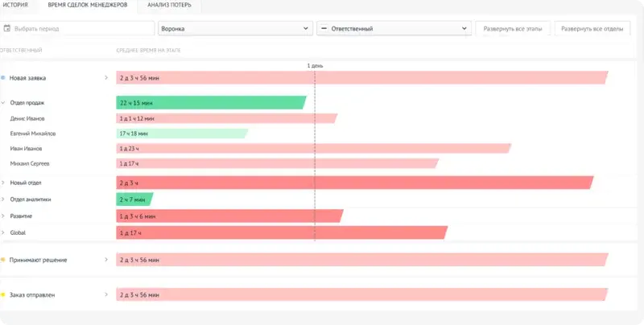644x325 pixels.
Task: Expand the Заказ отправлен stage chevron
Action: click(x=106, y=294)
